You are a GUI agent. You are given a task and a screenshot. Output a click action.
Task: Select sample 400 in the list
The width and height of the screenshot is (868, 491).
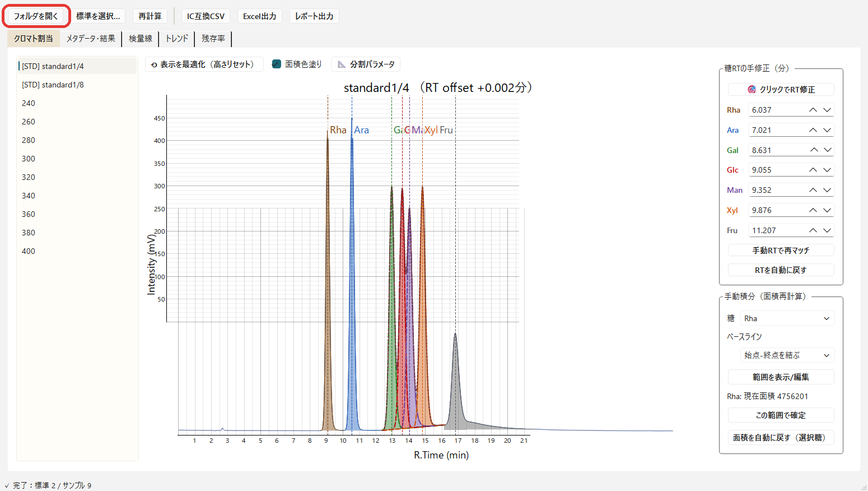[77, 251]
